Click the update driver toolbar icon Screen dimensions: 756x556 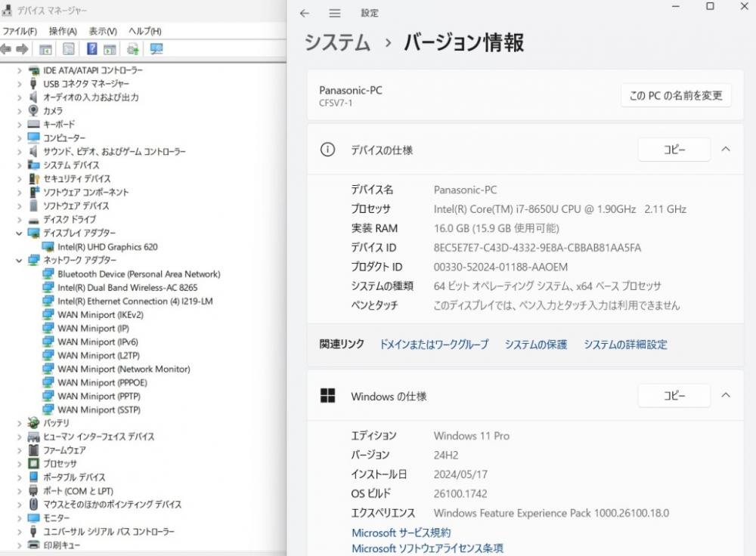[x=132, y=49]
